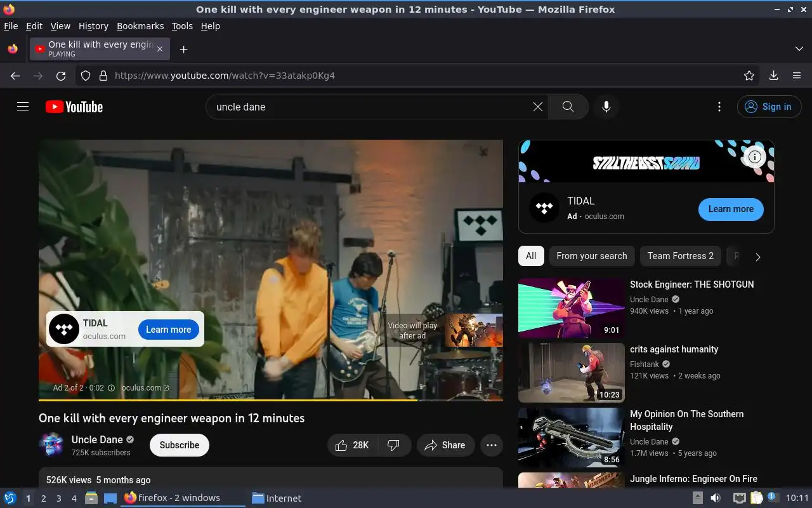Reload the page
The image size is (812, 508).
(61, 76)
